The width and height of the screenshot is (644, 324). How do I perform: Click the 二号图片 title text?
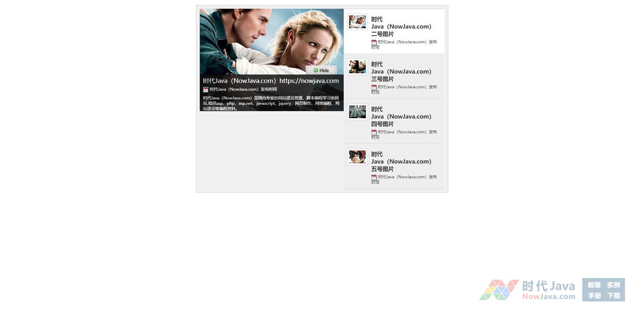tap(401, 27)
